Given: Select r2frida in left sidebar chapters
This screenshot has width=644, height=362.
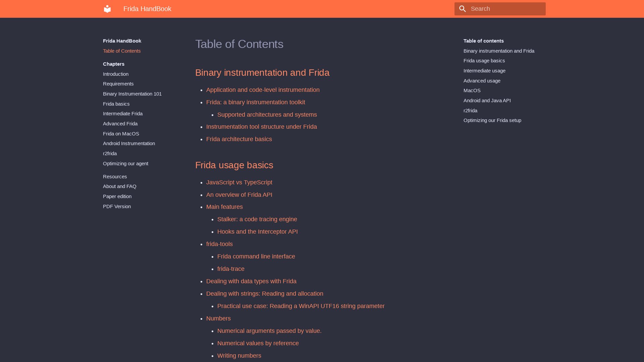Looking at the screenshot, I should point(110,154).
